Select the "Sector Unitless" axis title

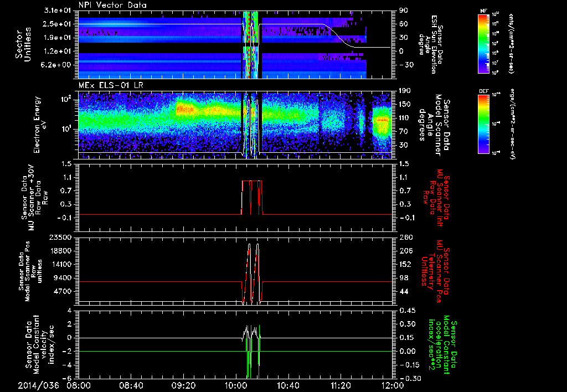pyautogui.click(x=23, y=44)
